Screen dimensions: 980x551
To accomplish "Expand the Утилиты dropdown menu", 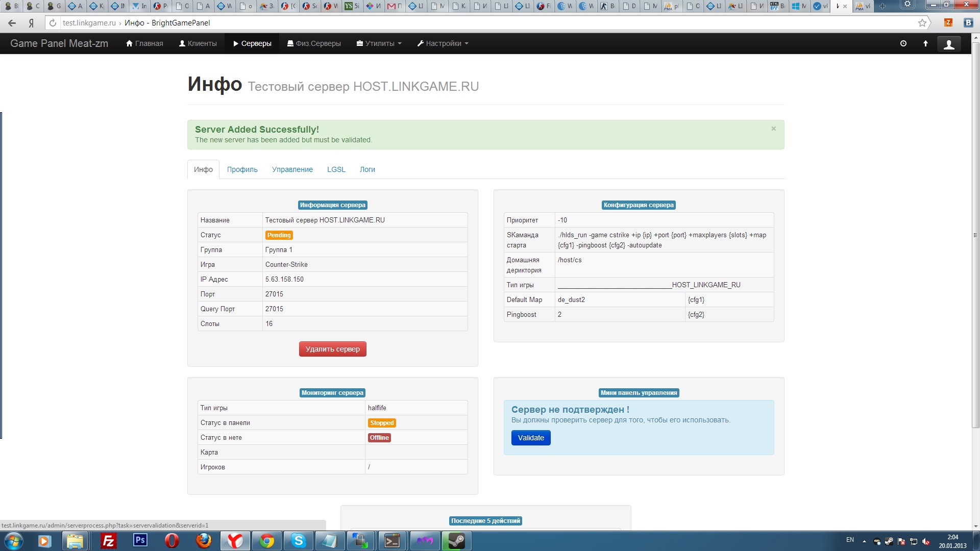I will pos(379,44).
